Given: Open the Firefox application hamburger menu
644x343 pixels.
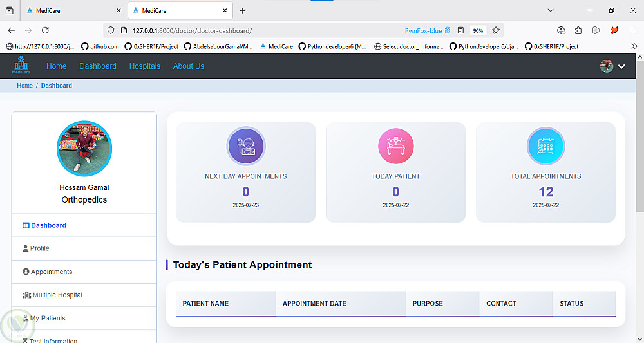Looking at the screenshot, I should [x=632, y=30].
